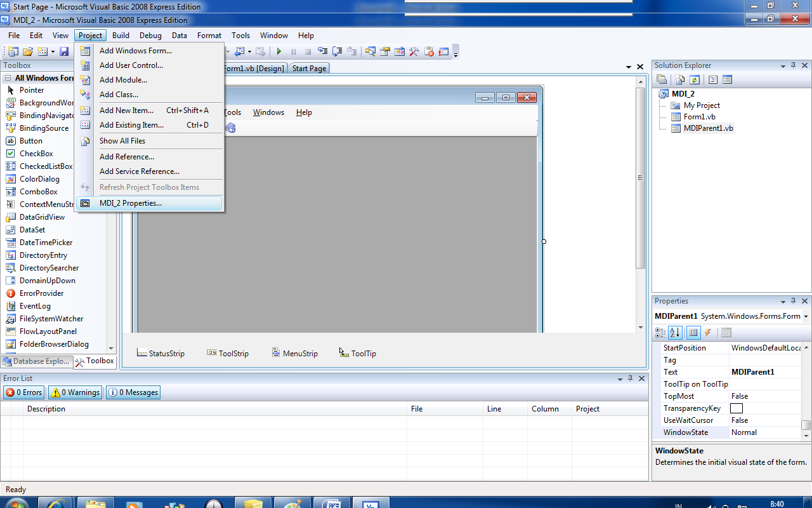The height and width of the screenshot is (508, 812).
Task: Select Form1.vb in Solution Explorer
Action: click(699, 117)
